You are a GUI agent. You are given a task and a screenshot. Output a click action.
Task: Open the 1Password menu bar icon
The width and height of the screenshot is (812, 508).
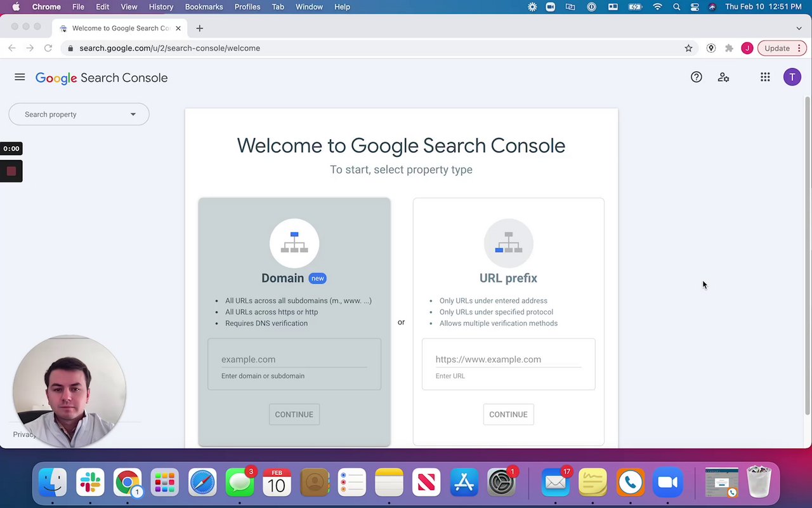[x=592, y=7]
